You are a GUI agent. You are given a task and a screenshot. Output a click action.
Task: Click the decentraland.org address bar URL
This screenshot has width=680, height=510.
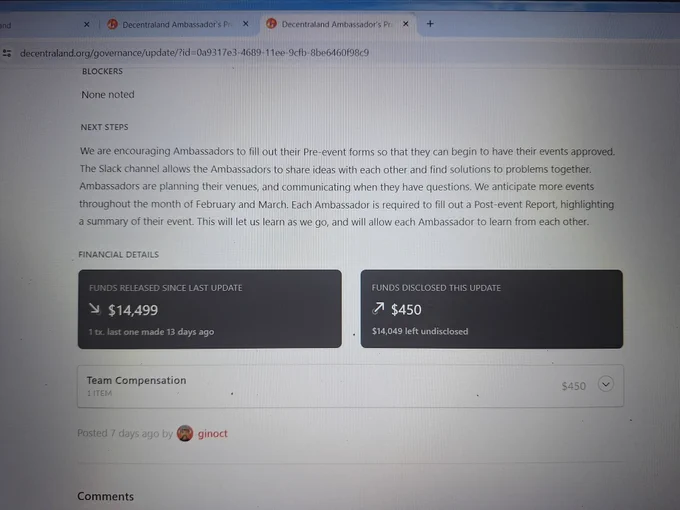click(194, 53)
